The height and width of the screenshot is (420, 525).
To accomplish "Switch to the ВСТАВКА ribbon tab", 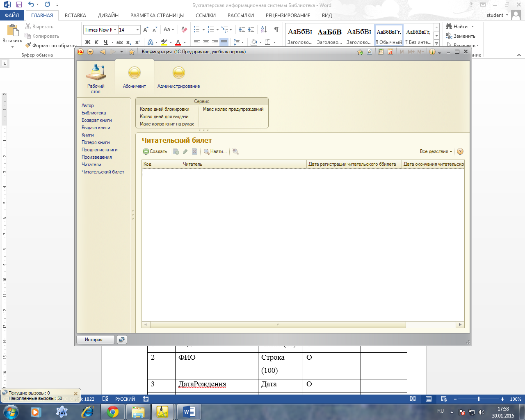I will [75, 15].
